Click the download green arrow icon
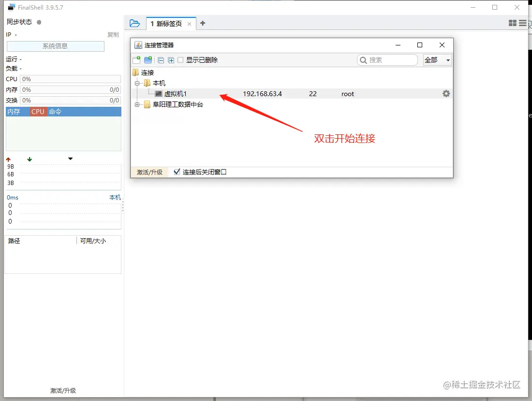This screenshot has width=532, height=401. 30,159
